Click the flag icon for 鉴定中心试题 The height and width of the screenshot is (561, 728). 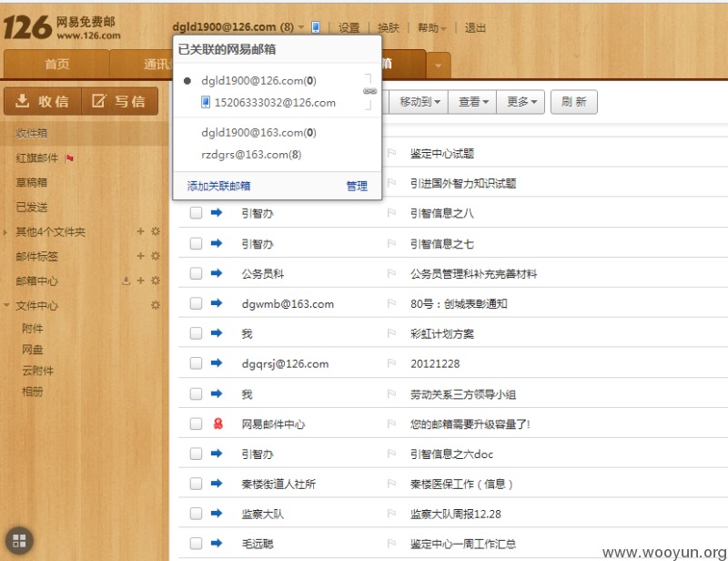pyautogui.click(x=391, y=153)
